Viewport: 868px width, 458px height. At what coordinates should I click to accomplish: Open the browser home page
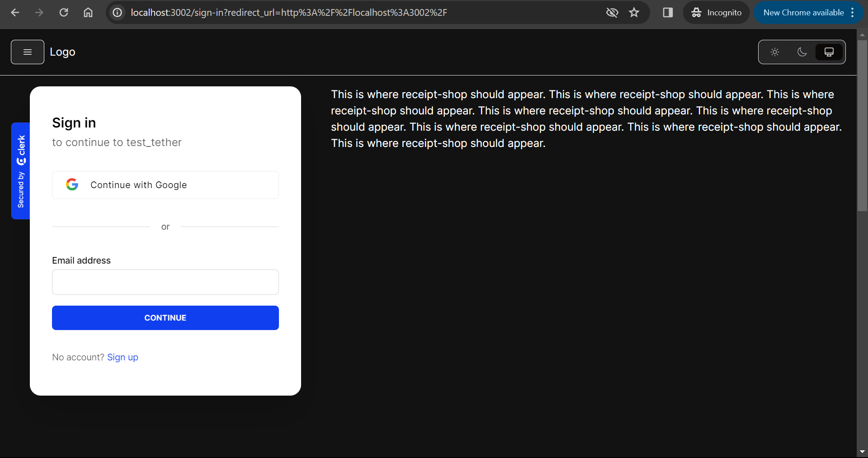[x=88, y=13]
